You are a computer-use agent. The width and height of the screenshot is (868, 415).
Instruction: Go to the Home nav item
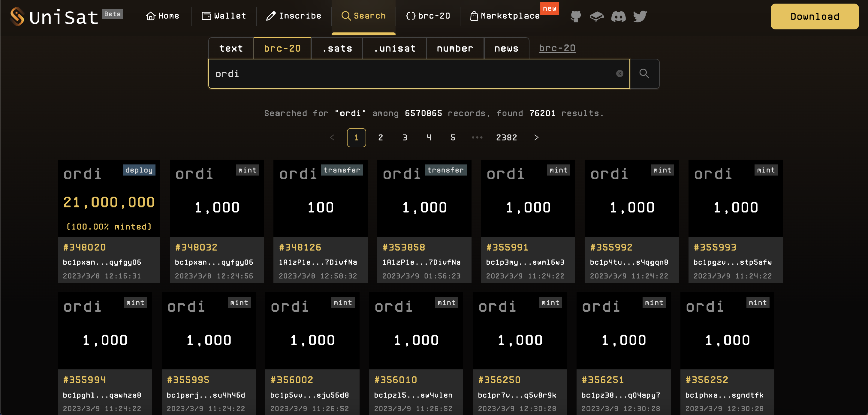(x=163, y=16)
